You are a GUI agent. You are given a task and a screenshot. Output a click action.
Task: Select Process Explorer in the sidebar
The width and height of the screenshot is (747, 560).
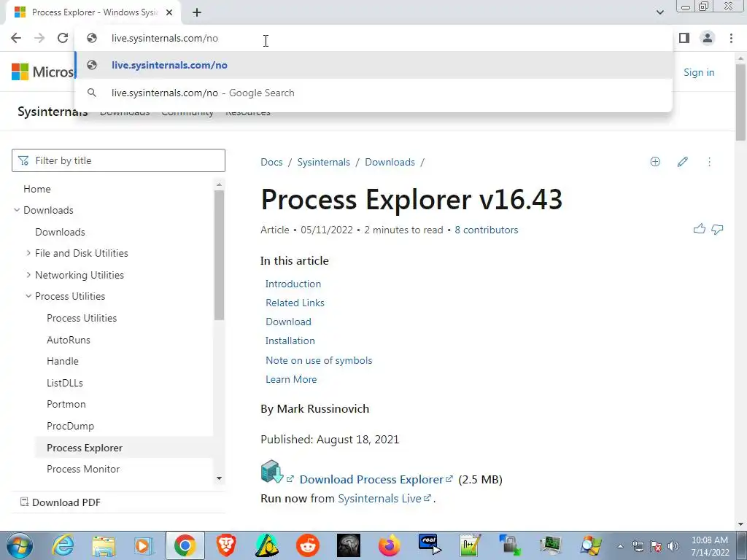click(85, 448)
